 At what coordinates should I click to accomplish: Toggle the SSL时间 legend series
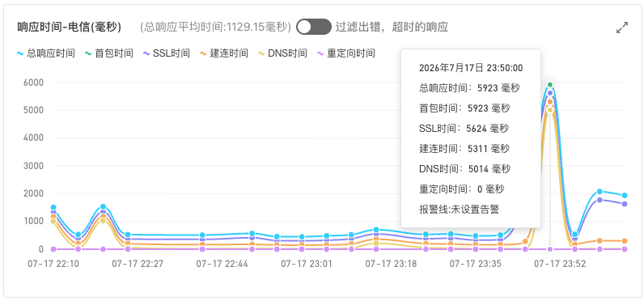coord(167,53)
